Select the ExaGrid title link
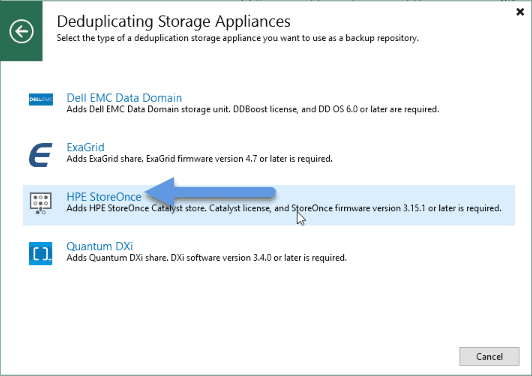This screenshot has width=532, height=376. tap(86, 147)
